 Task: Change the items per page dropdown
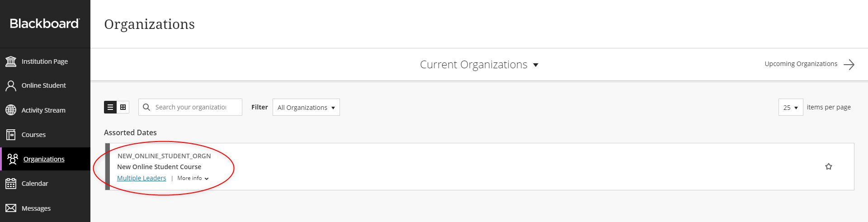[790, 107]
